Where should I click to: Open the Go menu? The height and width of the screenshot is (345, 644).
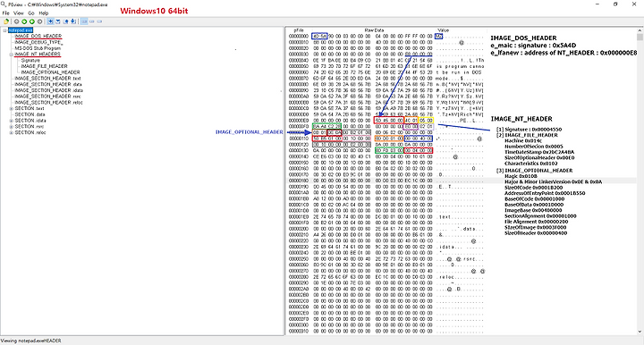[x=31, y=13]
